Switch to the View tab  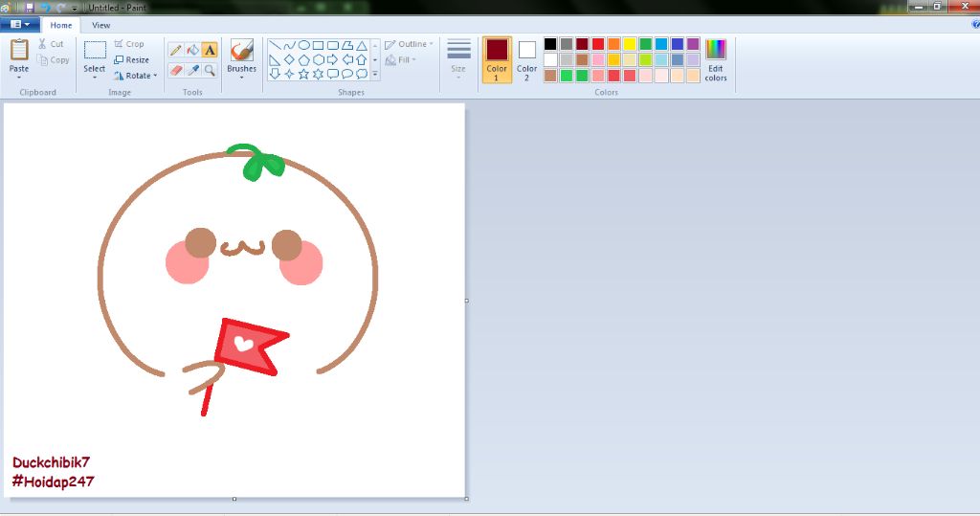pos(100,25)
